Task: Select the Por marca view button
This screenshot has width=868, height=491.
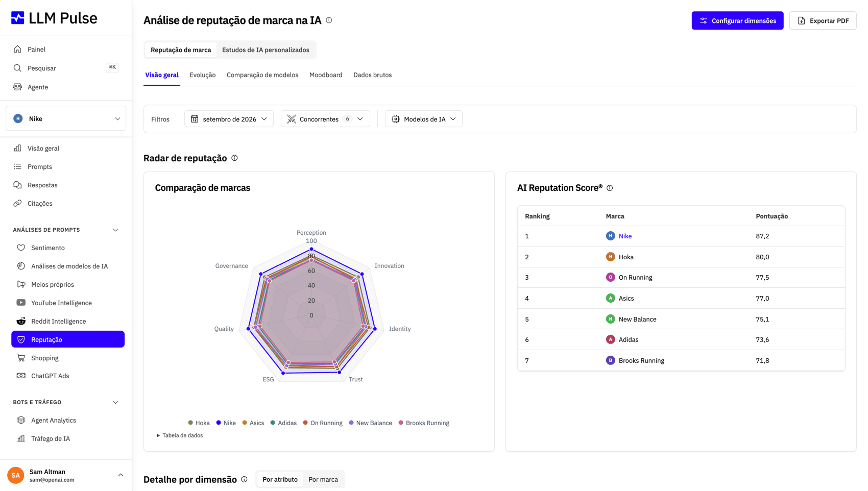Action: pyautogui.click(x=323, y=479)
